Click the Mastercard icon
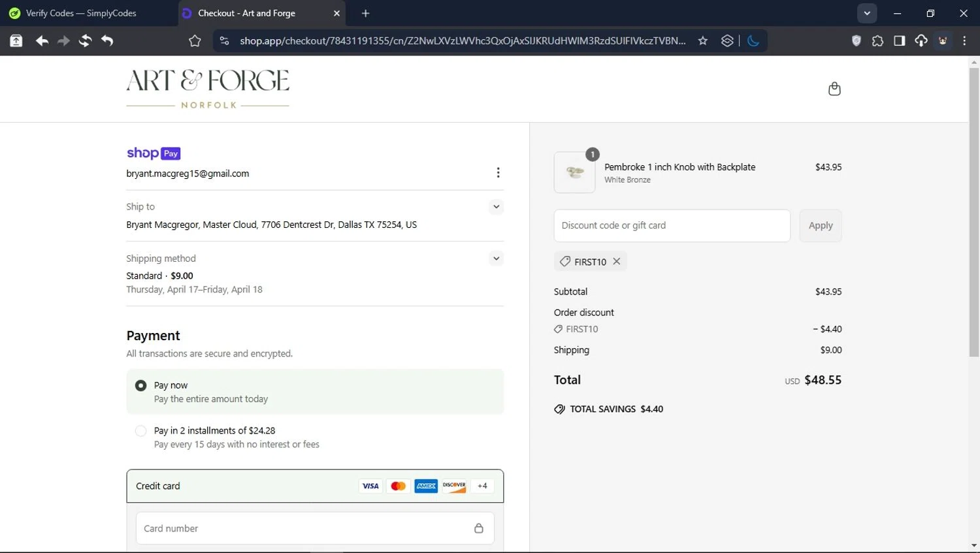Screen dimensions: 980x553 [x=398, y=486]
